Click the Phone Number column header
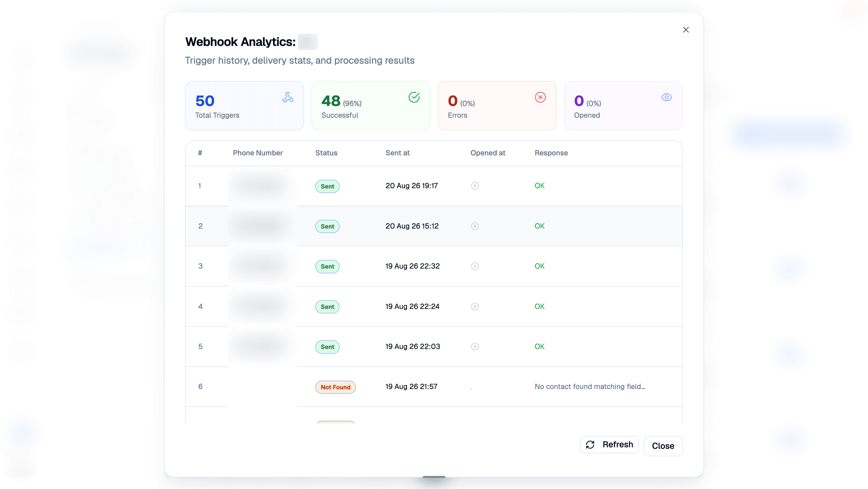The height and width of the screenshot is (489, 868). pyautogui.click(x=258, y=153)
